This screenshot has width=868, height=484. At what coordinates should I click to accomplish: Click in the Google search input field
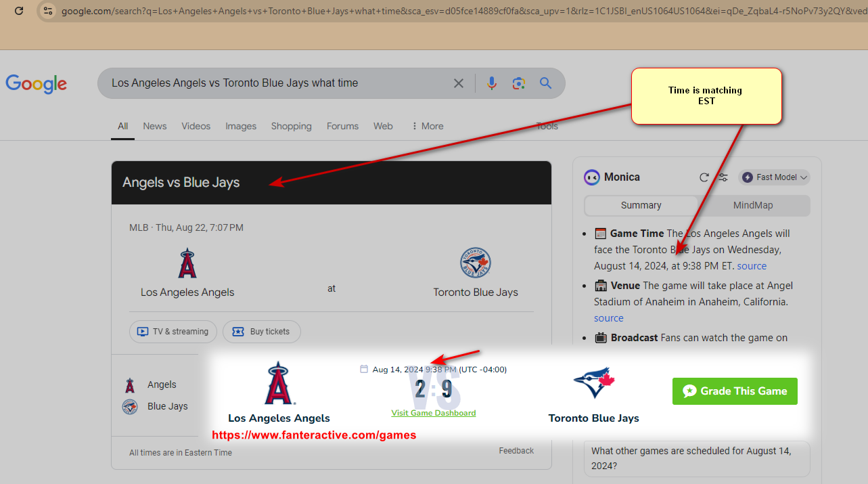click(277, 83)
